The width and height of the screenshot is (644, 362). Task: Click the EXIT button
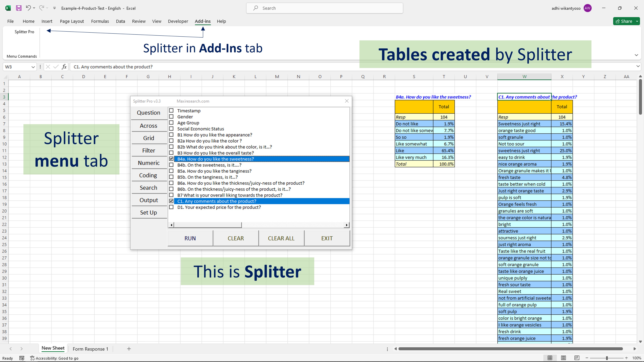[327, 238]
